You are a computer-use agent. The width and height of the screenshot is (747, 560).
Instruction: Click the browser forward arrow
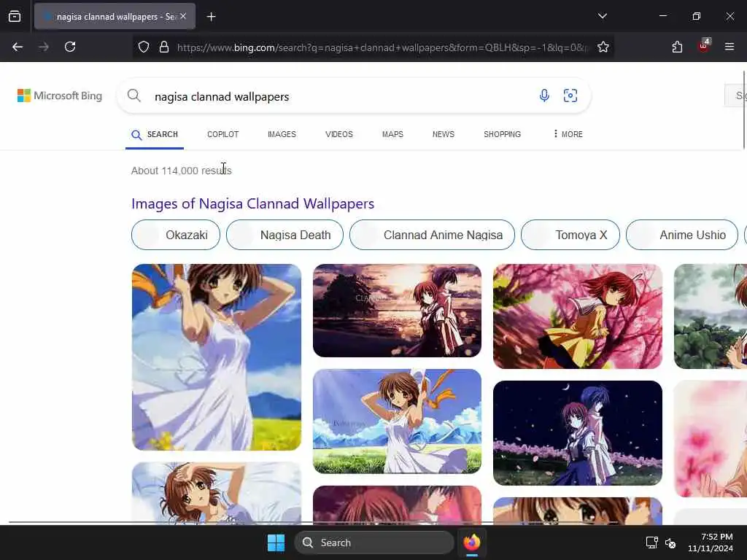tap(44, 47)
